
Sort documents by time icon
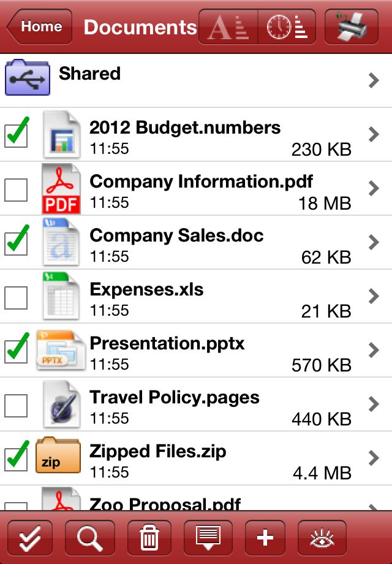(287, 27)
